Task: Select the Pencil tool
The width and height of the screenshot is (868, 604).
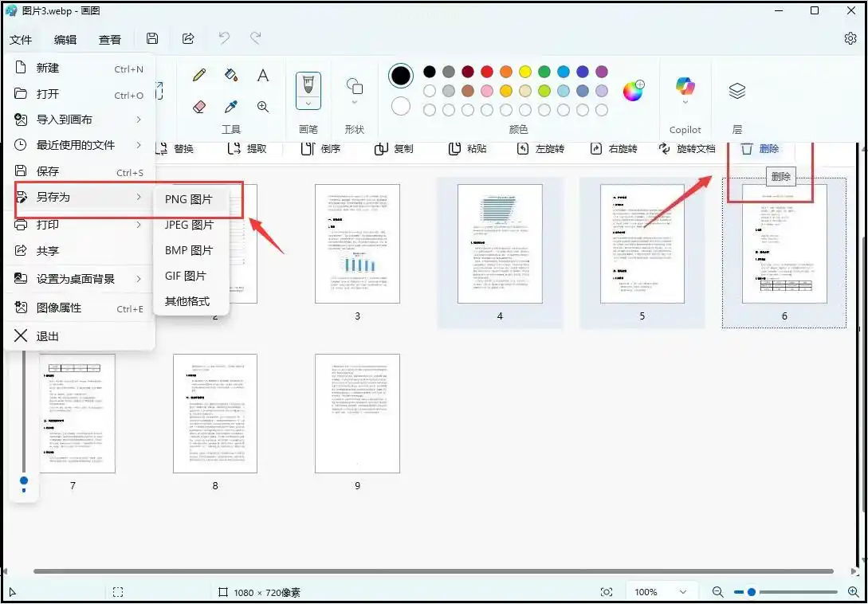Action: pos(199,75)
